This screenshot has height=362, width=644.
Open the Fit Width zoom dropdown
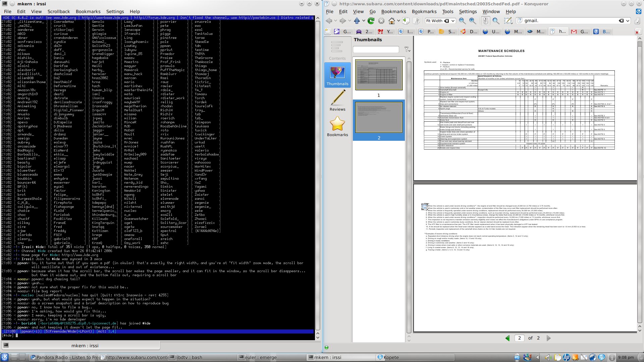click(453, 21)
